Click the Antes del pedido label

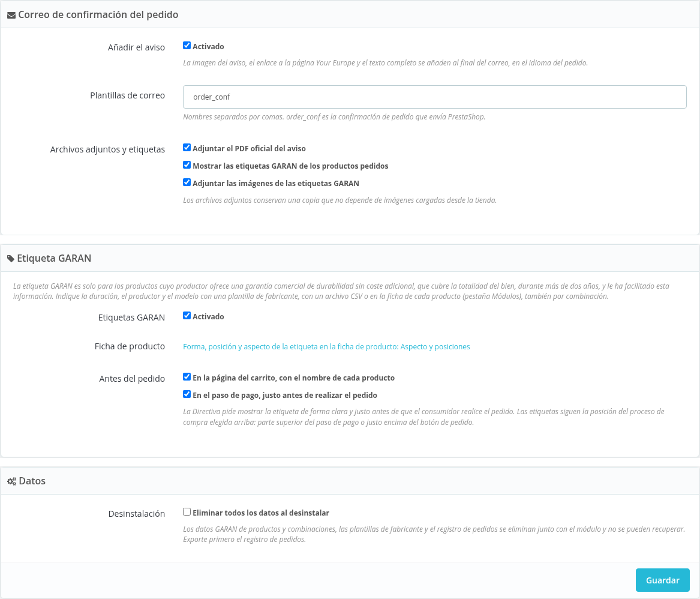coord(132,379)
